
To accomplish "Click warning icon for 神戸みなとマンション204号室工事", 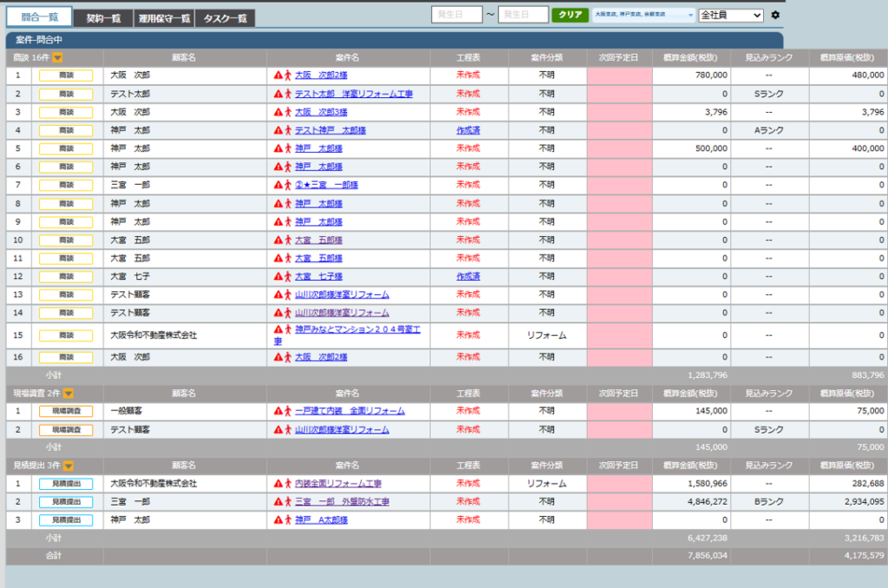I will click(x=278, y=330).
